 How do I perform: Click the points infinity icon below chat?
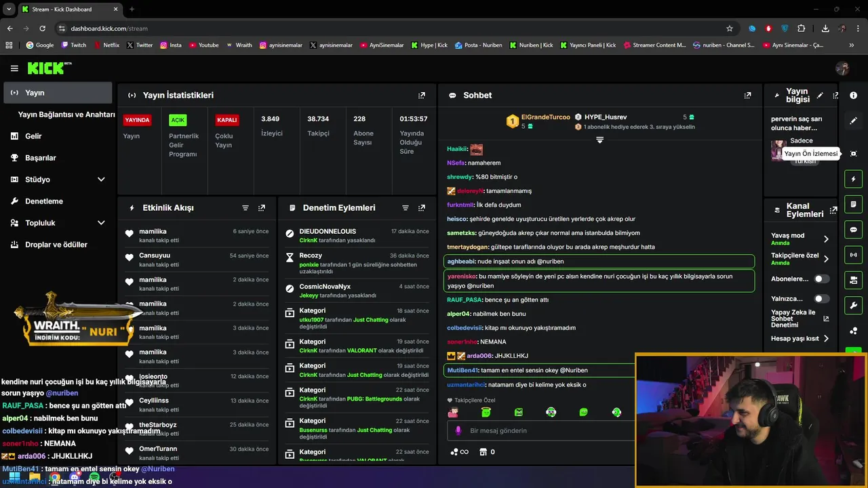click(x=459, y=452)
